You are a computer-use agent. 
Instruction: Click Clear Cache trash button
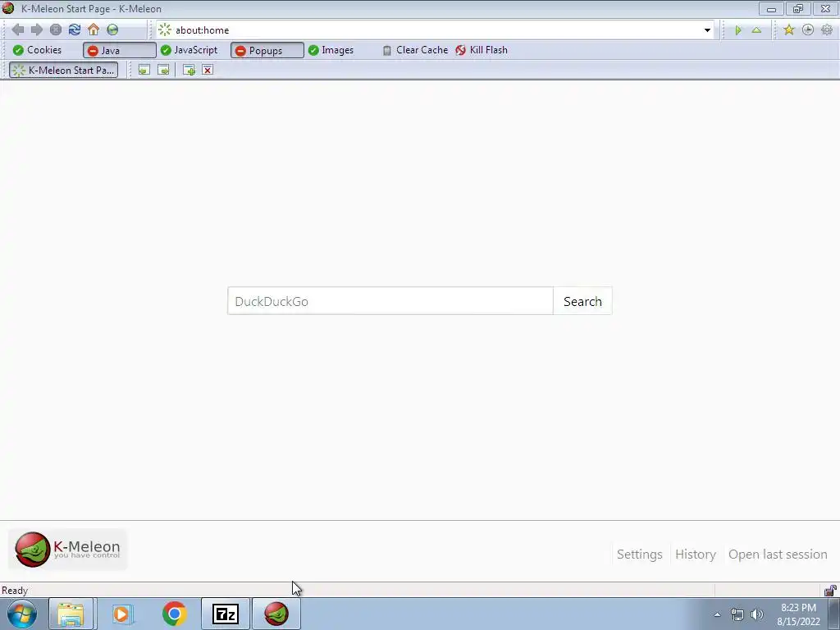pyautogui.click(x=415, y=50)
